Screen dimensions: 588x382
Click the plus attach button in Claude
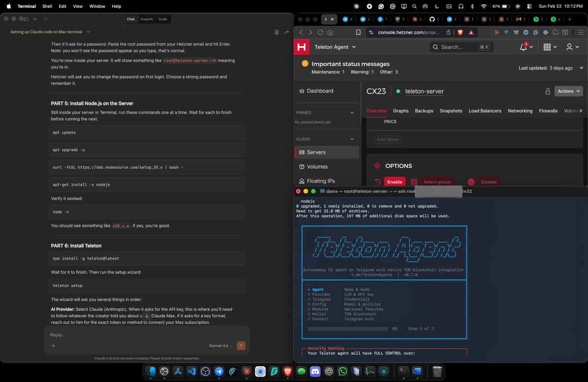tap(53, 346)
